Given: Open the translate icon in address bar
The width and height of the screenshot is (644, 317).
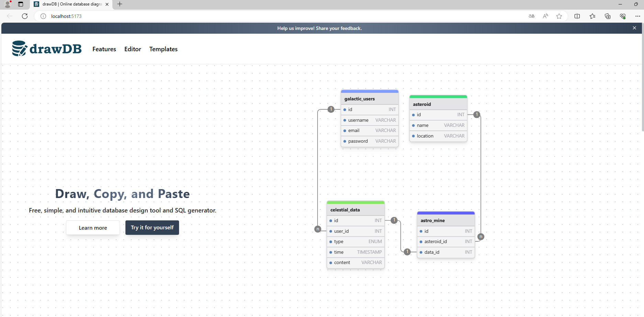Looking at the screenshot, I should pyautogui.click(x=532, y=16).
